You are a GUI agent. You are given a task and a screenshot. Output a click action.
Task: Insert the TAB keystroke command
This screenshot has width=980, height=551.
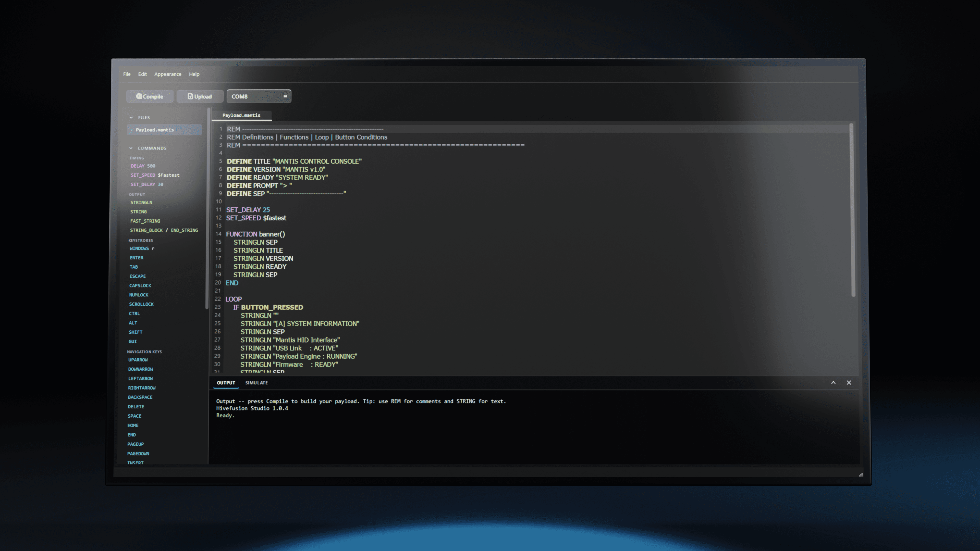(133, 267)
